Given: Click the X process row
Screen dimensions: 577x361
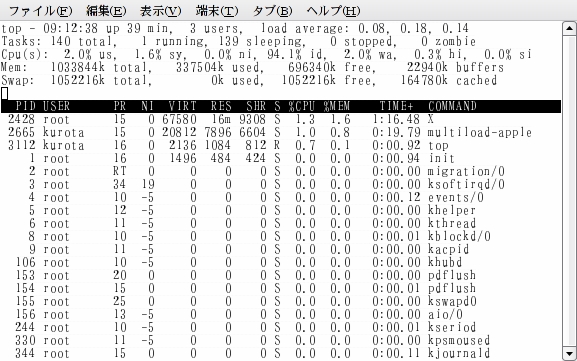Looking at the screenshot, I should (x=281, y=119).
